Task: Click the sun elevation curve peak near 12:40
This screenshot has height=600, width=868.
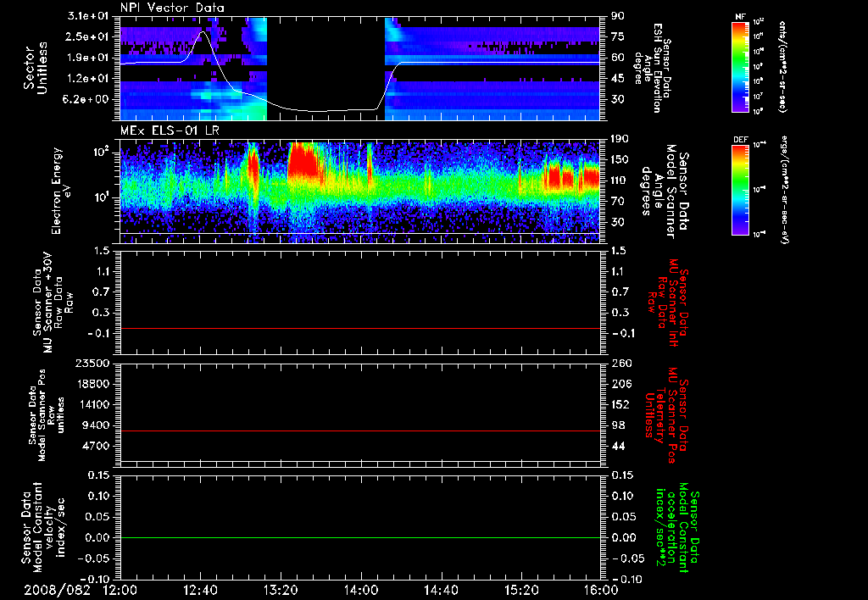Action: click(203, 32)
